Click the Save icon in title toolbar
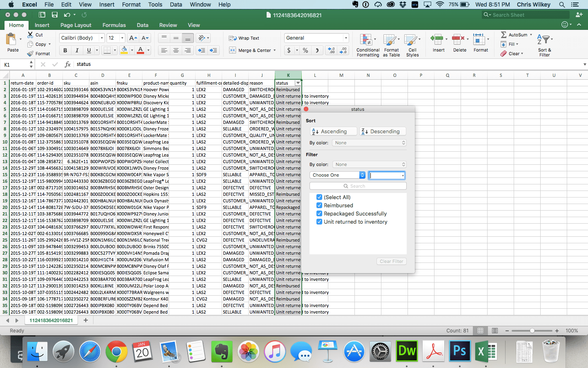This screenshot has width=588, height=368. click(55, 15)
